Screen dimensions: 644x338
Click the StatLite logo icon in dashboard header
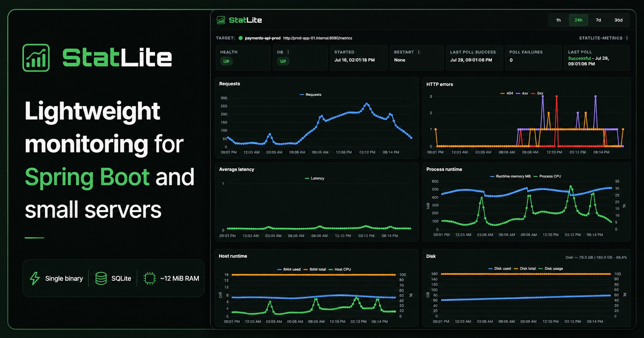click(221, 20)
